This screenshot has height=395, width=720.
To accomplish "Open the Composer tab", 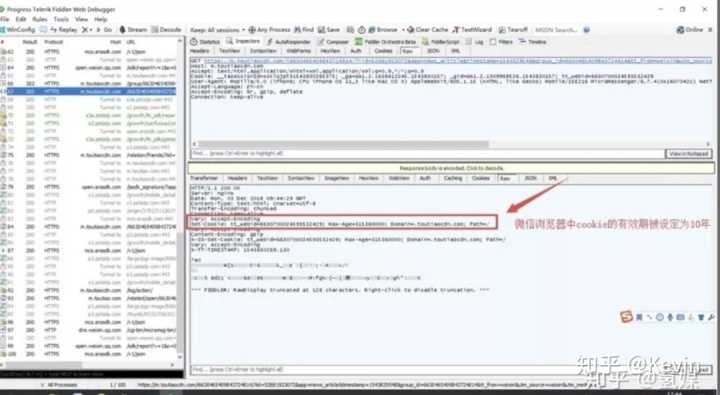I will (333, 42).
